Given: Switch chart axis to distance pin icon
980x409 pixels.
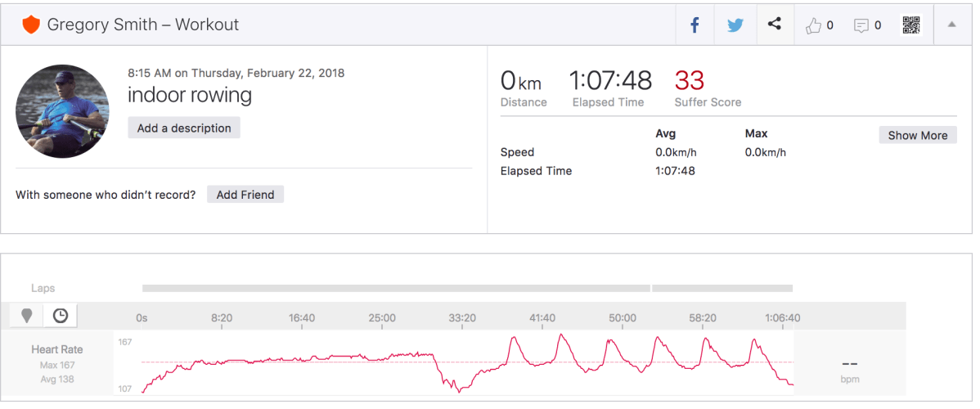Looking at the screenshot, I should [27, 315].
